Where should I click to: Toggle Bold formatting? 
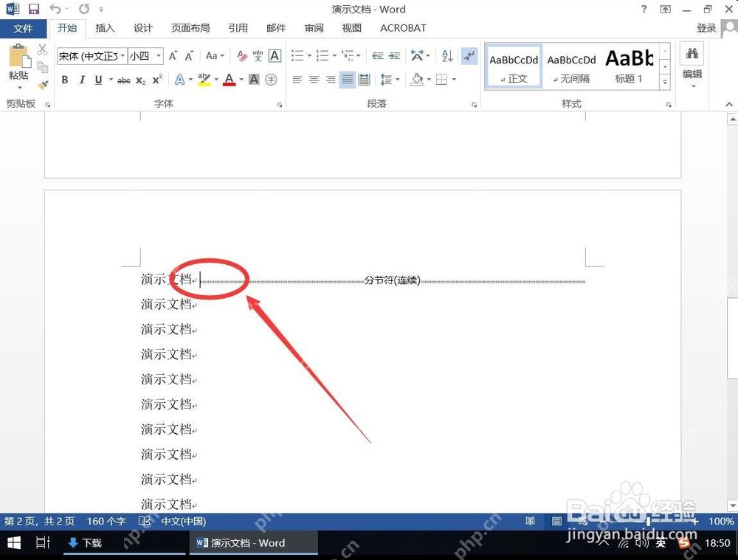tap(65, 80)
